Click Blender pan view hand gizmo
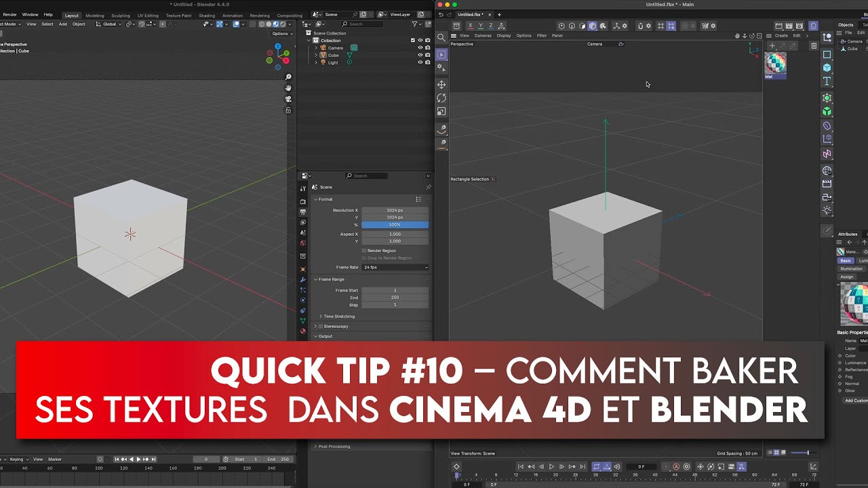This screenshot has height=488, width=868. click(x=288, y=88)
